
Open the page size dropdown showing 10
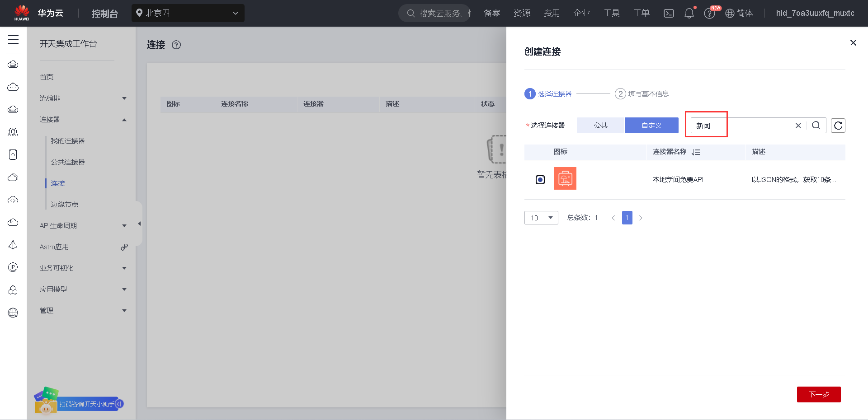tap(541, 218)
